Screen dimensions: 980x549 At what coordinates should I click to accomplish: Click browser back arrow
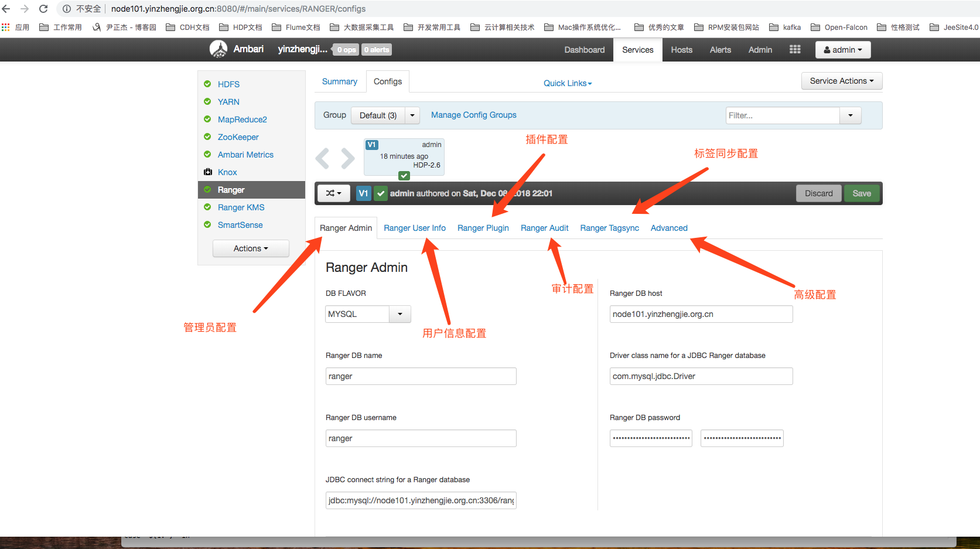click(6, 9)
